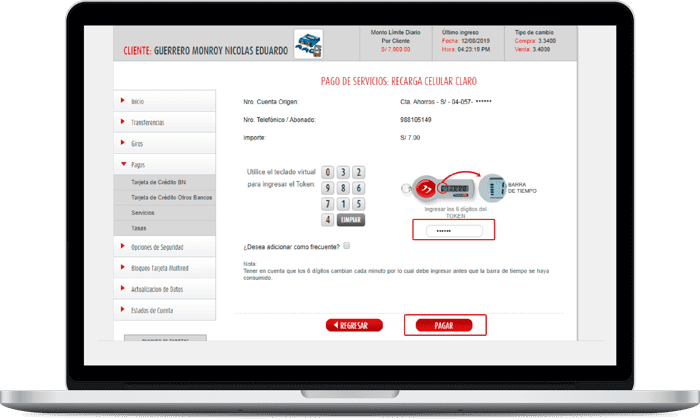
Task: Focus the 6-digit token input field
Action: (454, 231)
